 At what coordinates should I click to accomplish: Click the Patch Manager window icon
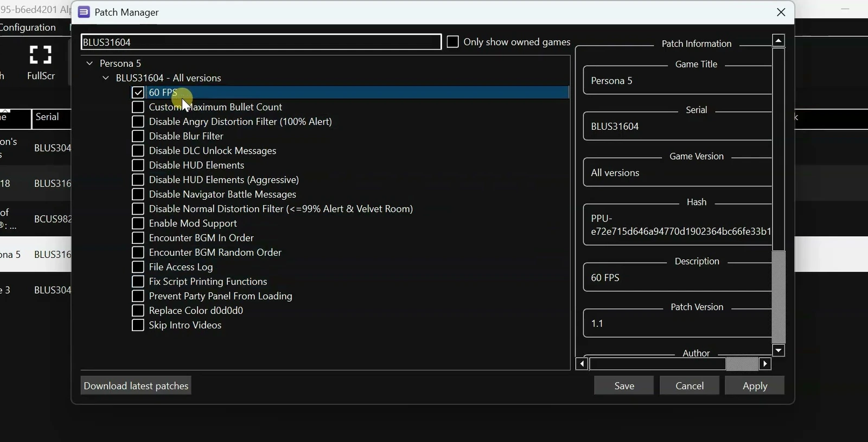point(84,12)
